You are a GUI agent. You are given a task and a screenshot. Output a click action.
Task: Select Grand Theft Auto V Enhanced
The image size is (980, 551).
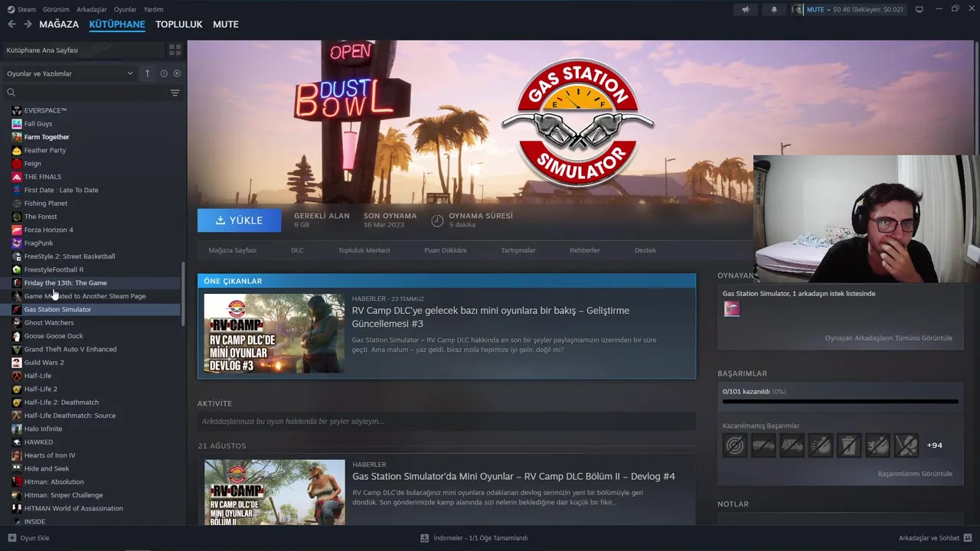[x=90, y=349]
